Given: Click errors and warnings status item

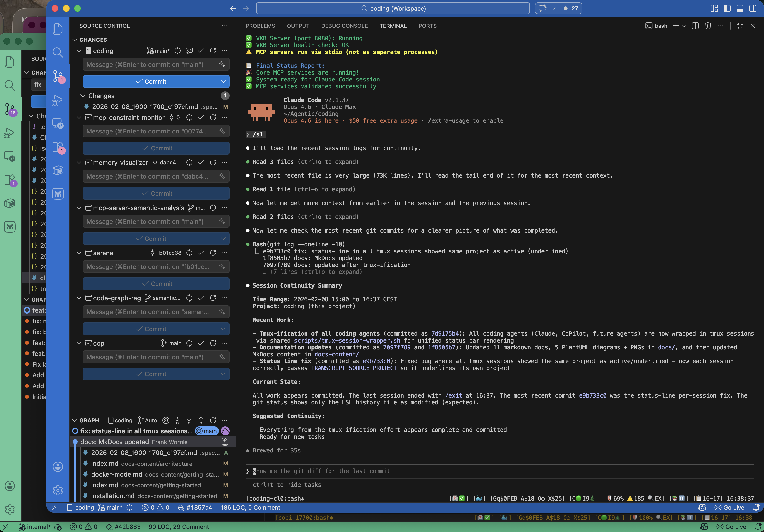Looking at the screenshot, I should pyautogui.click(x=155, y=508).
